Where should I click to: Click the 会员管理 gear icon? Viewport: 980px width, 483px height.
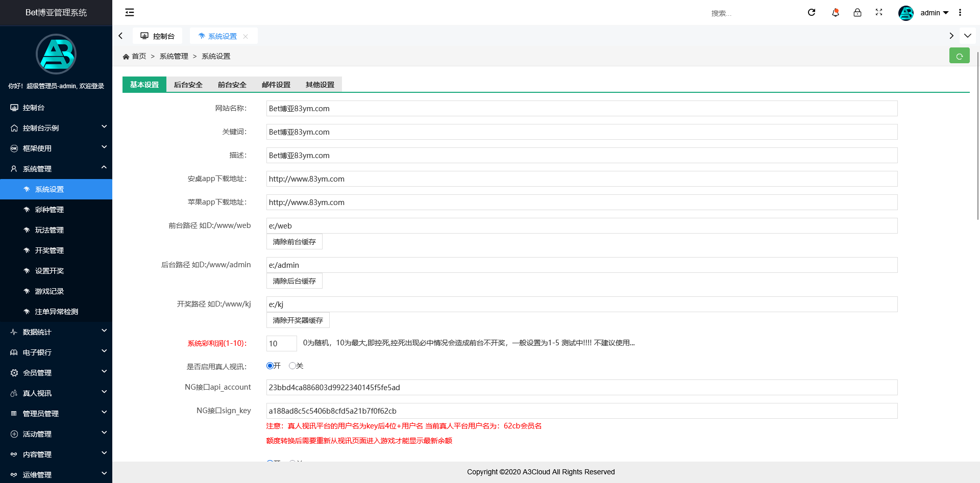click(14, 373)
